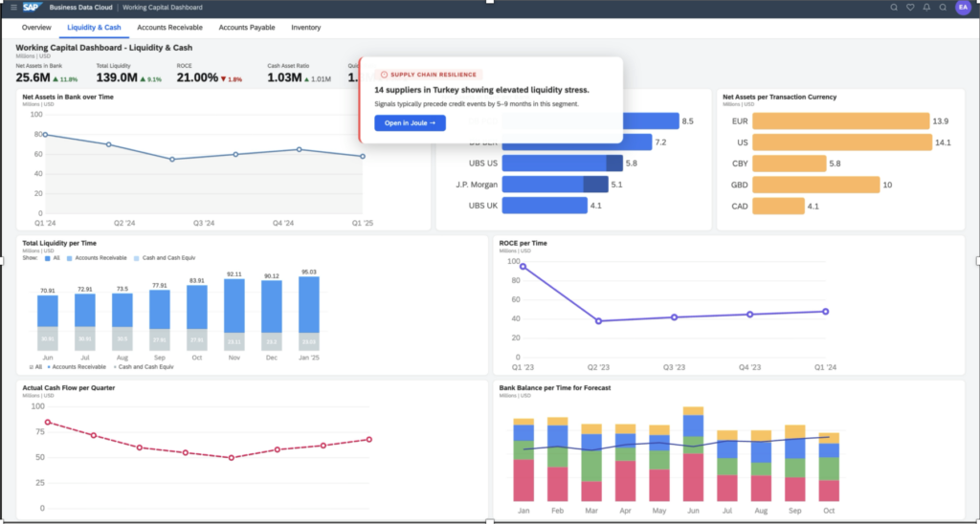980x524 pixels.
Task: Go to the Overview tab
Action: click(x=36, y=28)
